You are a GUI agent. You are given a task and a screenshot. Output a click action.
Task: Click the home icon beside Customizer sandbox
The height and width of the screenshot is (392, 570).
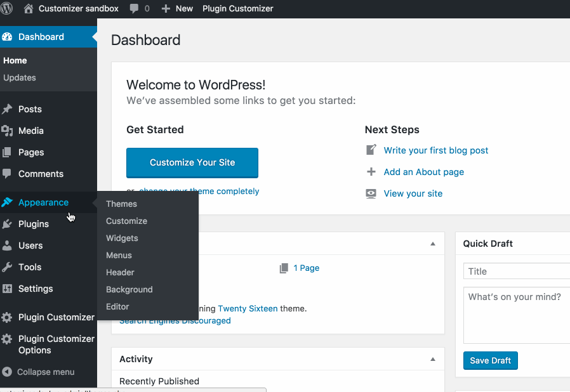(x=29, y=8)
